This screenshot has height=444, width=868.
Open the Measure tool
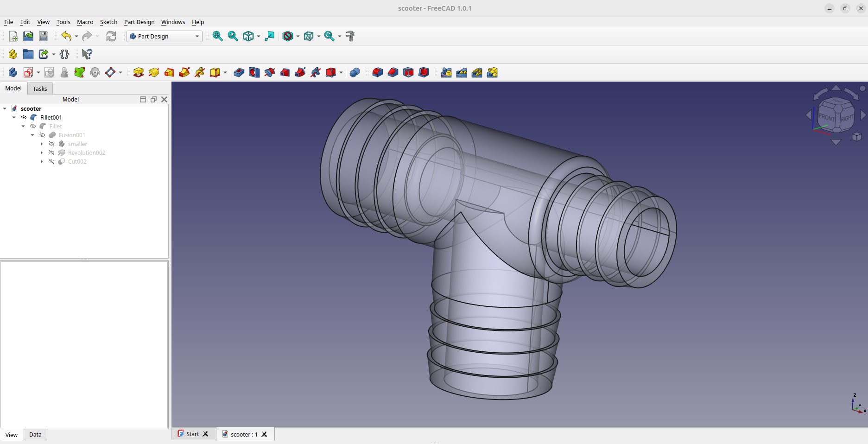[x=351, y=36]
